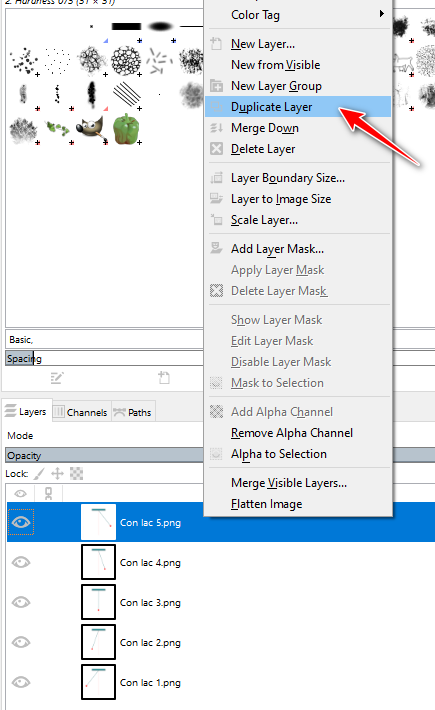435x710 pixels.
Task: Choose Layer to Image Size entry
Action: point(298,198)
